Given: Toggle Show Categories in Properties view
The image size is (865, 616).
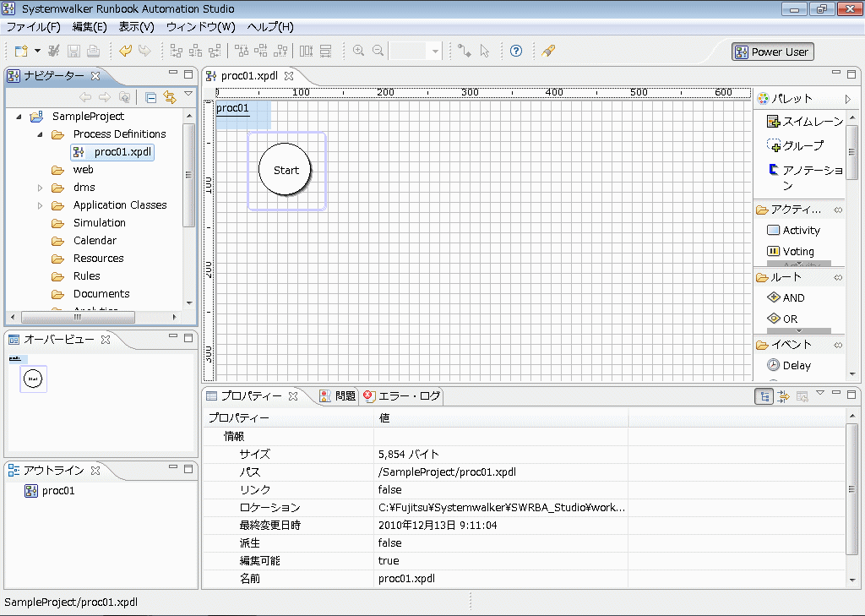Looking at the screenshot, I should (764, 396).
